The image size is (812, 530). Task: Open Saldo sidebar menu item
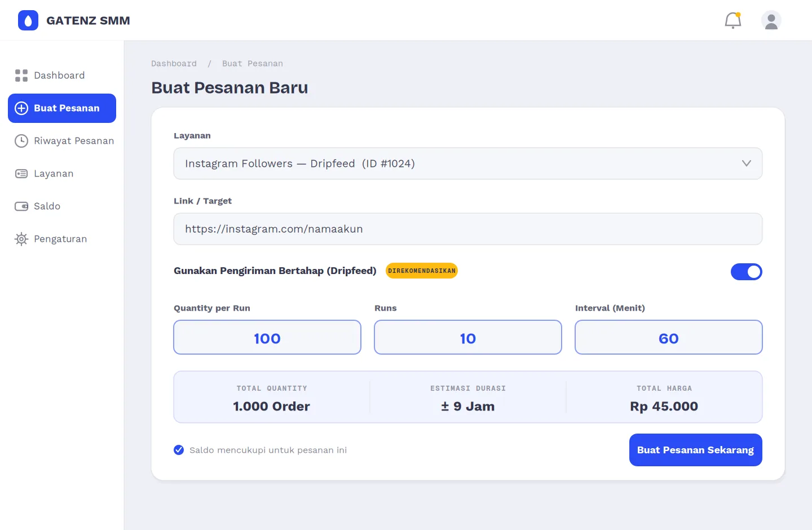[x=62, y=206]
